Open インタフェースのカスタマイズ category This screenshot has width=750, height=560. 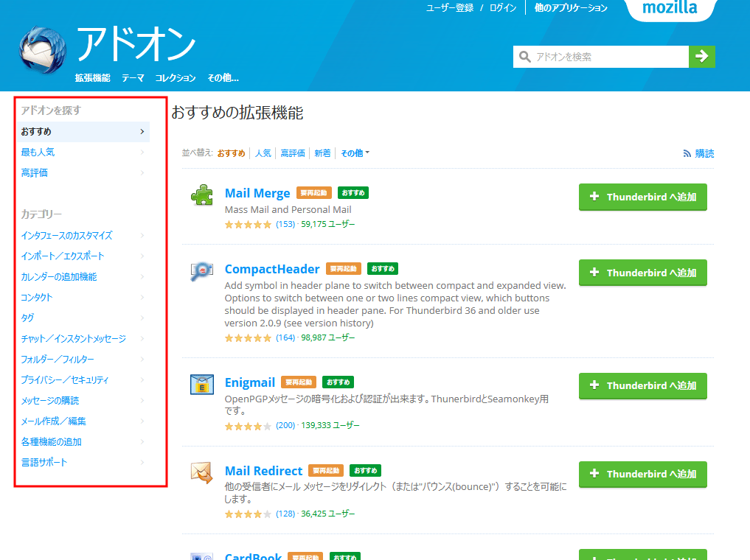click(66, 235)
